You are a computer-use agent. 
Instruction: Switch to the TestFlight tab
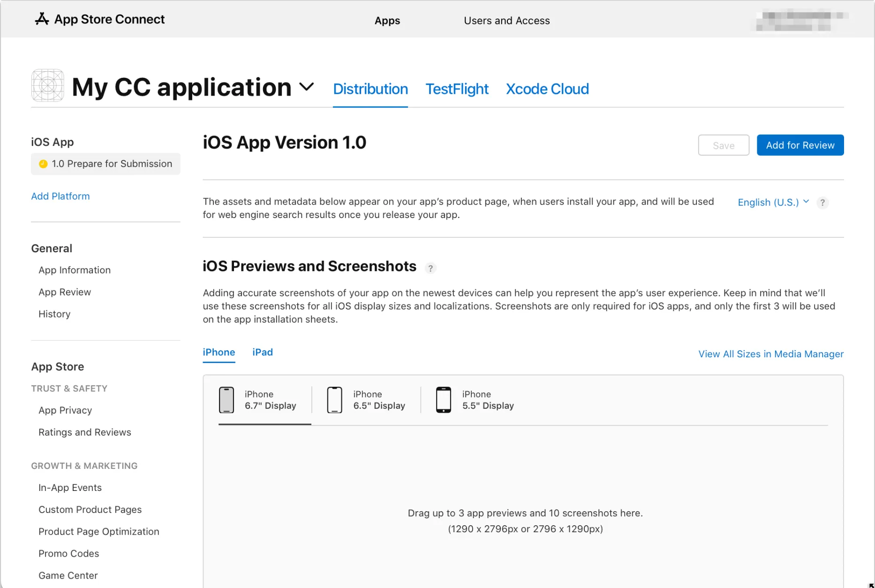(x=457, y=89)
